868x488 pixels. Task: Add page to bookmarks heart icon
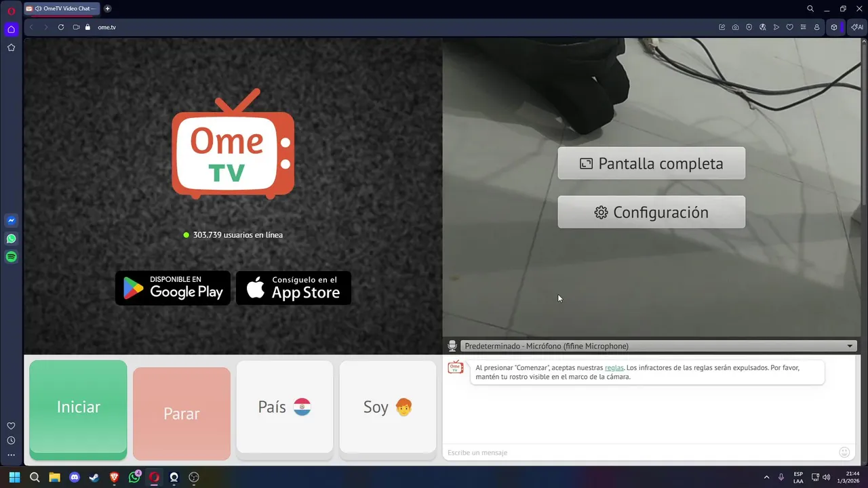[x=790, y=27]
